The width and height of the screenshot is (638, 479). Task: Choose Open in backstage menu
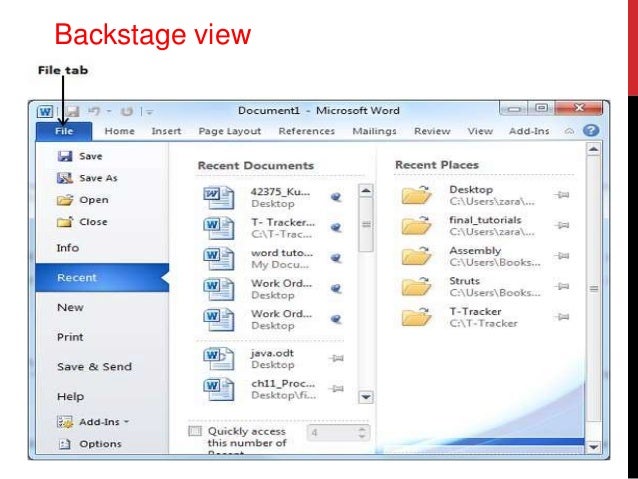(83, 200)
